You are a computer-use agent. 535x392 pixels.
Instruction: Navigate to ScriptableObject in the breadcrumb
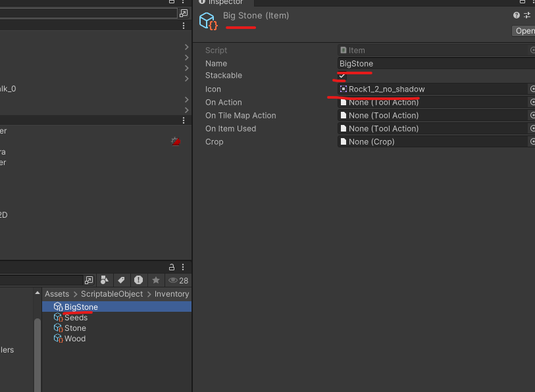tap(112, 294)
